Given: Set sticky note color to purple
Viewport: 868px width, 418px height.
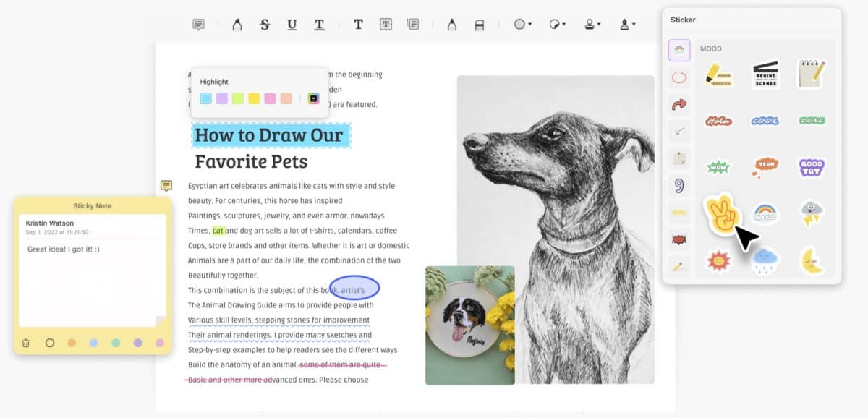Looking at the screenshot, I should (x=137, y=343).
